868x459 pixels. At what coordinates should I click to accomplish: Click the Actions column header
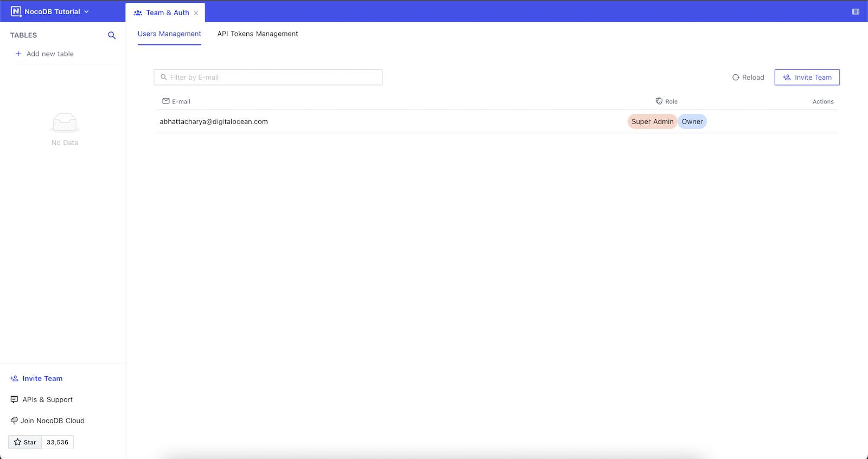coord(823,101)
